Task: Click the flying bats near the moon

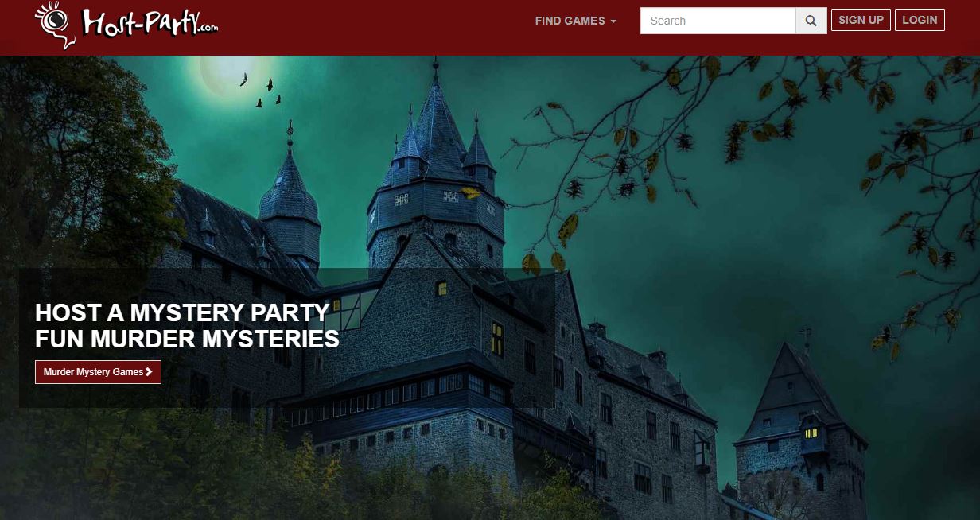Action: point(262,90)
